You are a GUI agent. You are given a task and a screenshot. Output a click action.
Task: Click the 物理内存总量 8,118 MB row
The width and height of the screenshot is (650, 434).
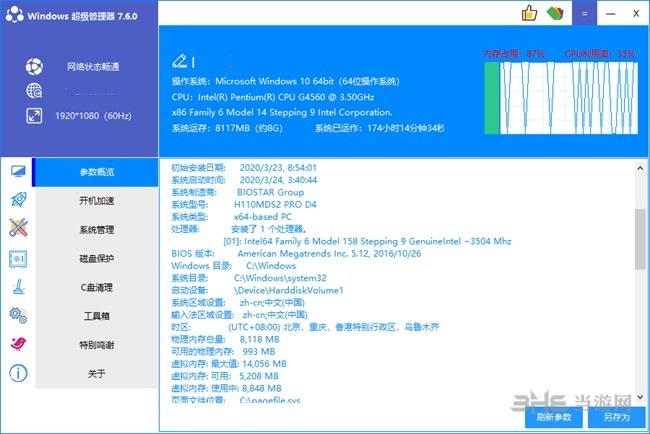tap(225, 339)
